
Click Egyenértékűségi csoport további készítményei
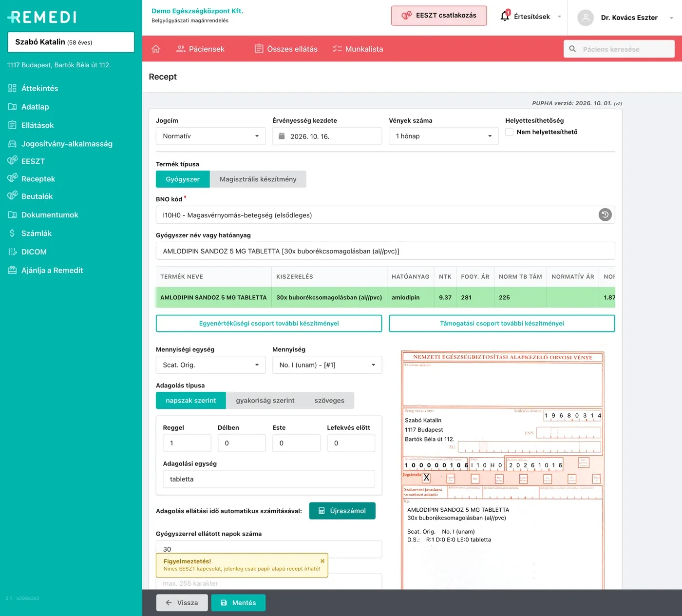[x=269, y=323]
